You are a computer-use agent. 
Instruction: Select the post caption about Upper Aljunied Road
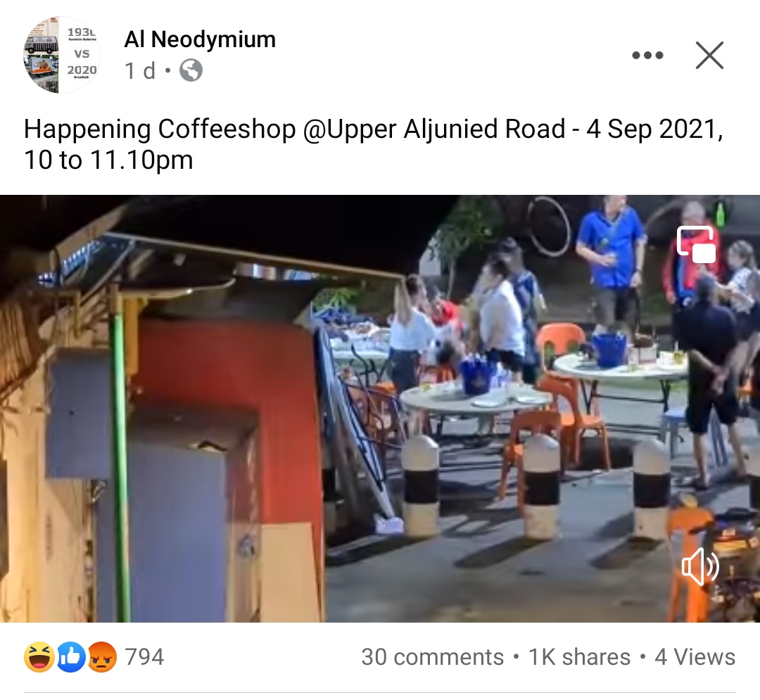(x=373, y=144)
